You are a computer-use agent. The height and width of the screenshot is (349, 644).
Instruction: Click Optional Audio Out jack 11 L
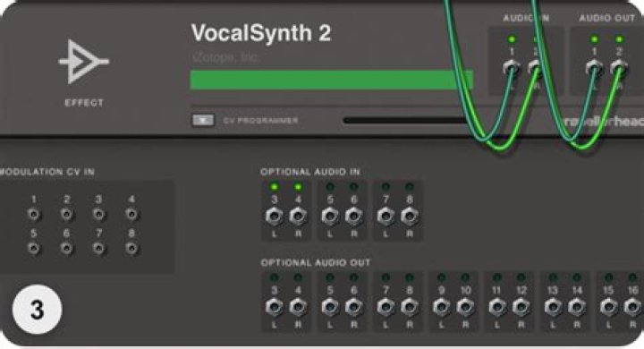coord(497,307)
